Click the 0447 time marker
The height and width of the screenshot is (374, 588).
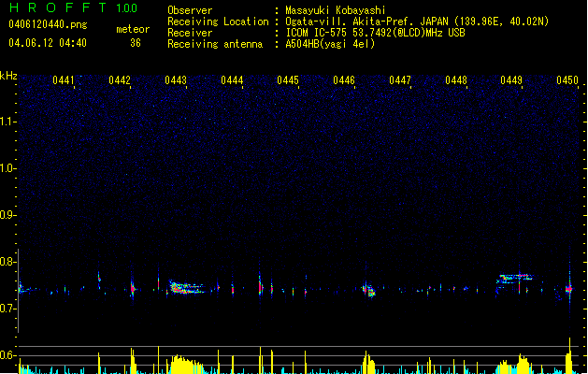[x=400, y=80]
